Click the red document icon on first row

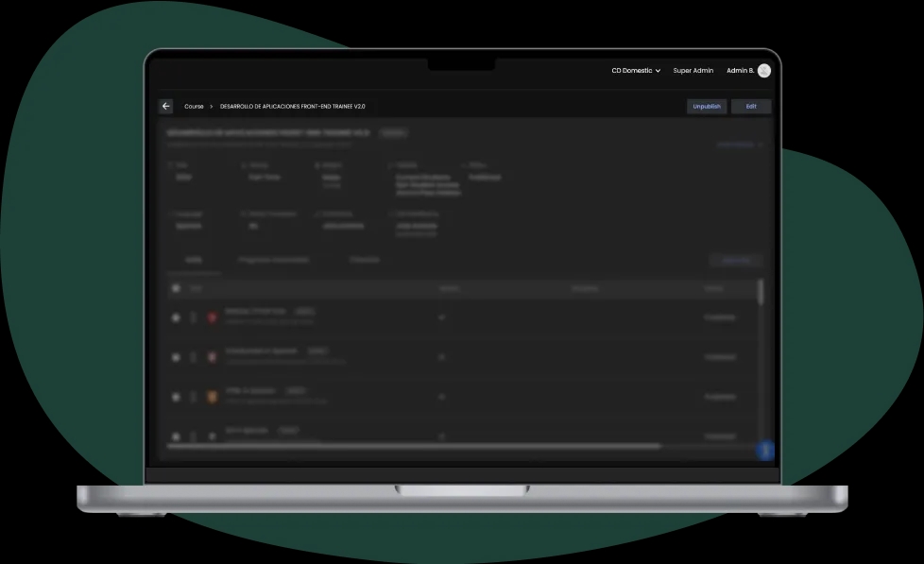pos(211,317)
